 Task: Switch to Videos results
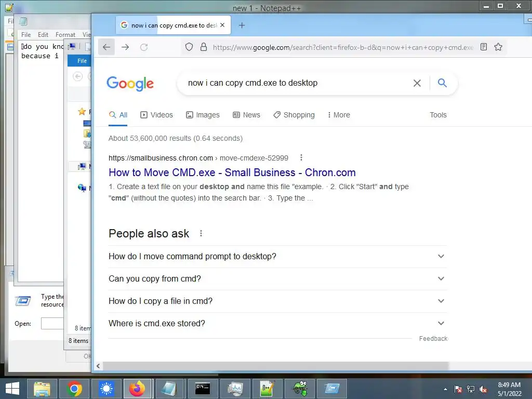point(157,115)
